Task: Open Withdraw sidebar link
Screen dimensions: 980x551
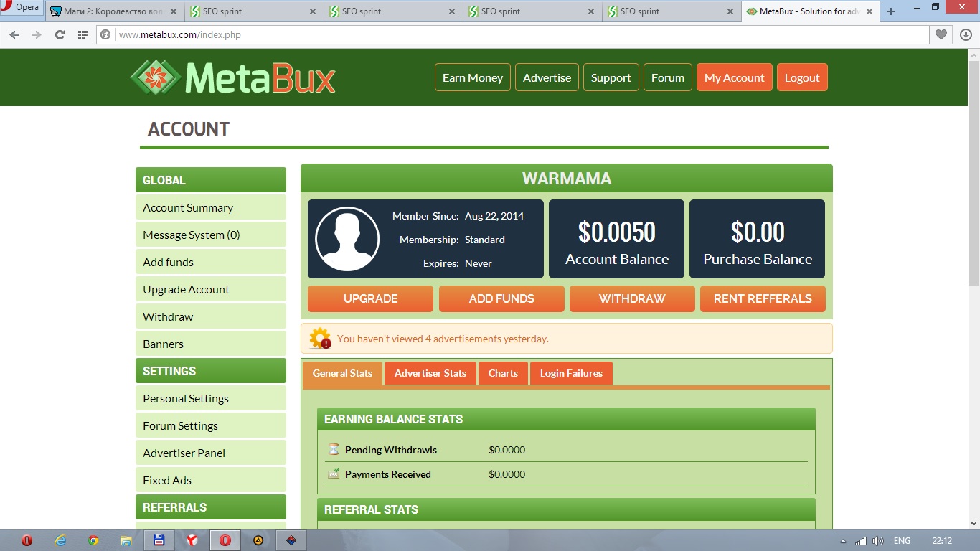Action: pyautogui.click(x=211, y=316)
